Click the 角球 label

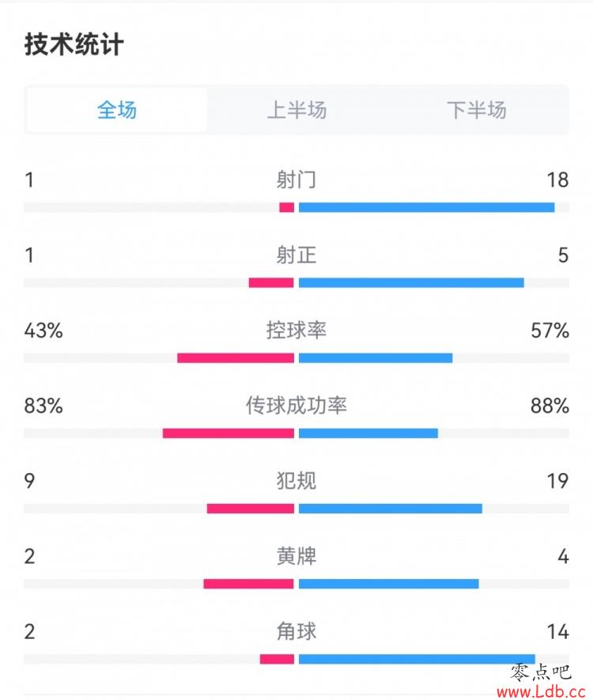(x=296, y=632)
